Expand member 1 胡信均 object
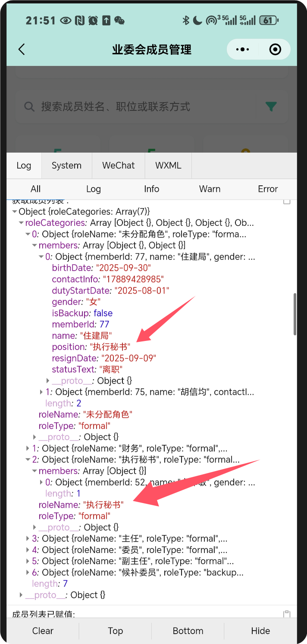 (x=42, y=392)
